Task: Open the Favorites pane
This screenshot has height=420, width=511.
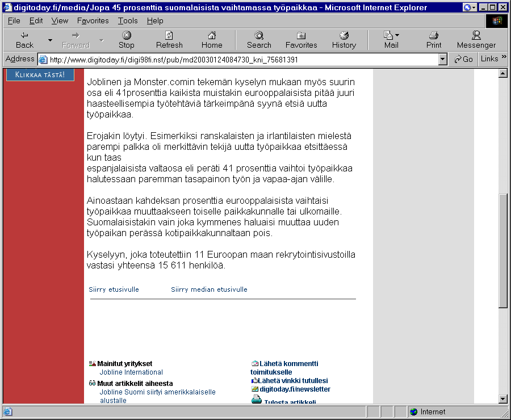Action: (x=301, y=40)
